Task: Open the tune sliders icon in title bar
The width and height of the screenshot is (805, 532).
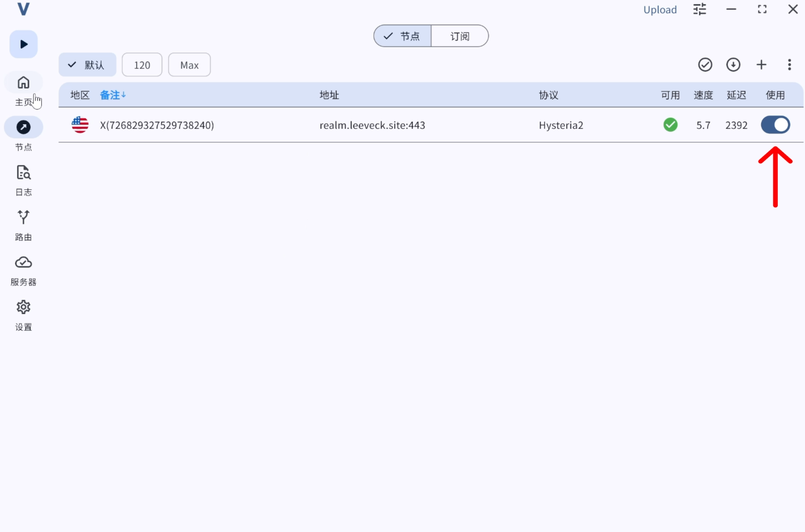Action: [x=699, y=9]
